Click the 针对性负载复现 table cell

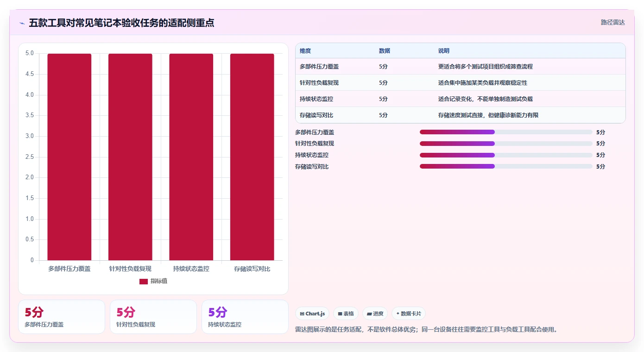click(x=319, y=82)
